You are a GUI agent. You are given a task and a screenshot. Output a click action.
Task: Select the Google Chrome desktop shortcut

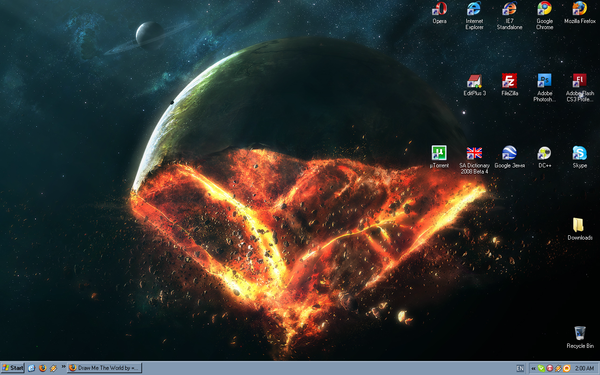[x=544, y=15]
